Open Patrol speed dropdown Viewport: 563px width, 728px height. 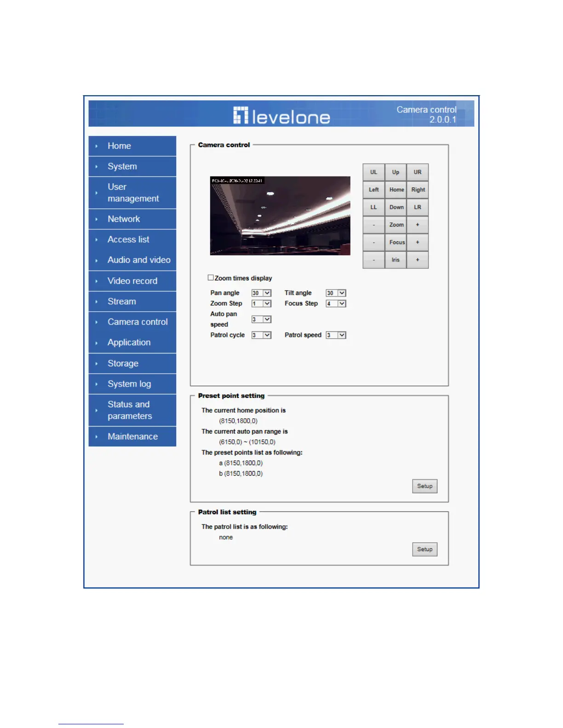(x=336, y=335)
